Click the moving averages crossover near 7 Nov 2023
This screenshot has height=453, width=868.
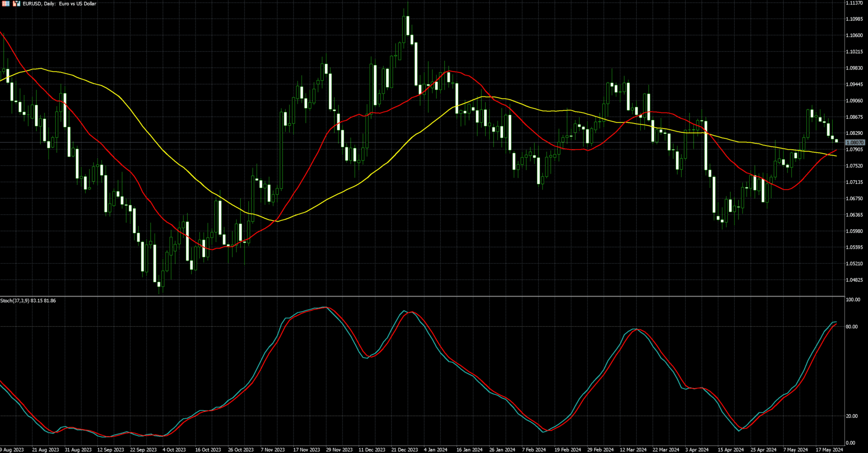[276, 221]
